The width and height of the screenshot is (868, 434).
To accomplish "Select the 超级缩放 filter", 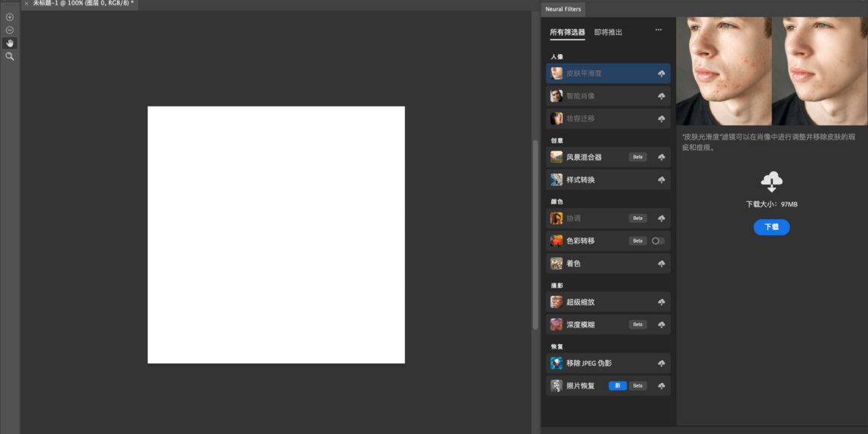I will tap(608, 302).
